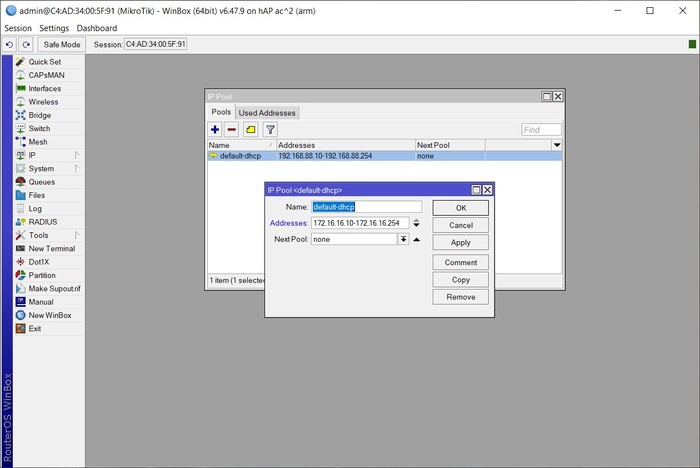Viewport: 700px width, 468px height.
Task: Open the Next Pool dropdown
Action: 403,239
